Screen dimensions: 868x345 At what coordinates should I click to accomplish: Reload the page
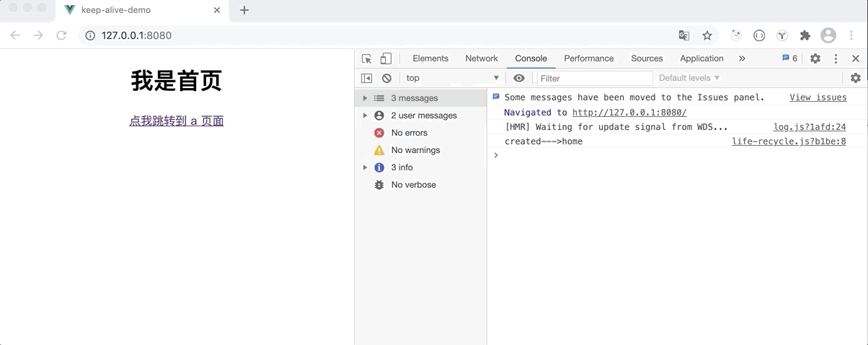[61, 35]
